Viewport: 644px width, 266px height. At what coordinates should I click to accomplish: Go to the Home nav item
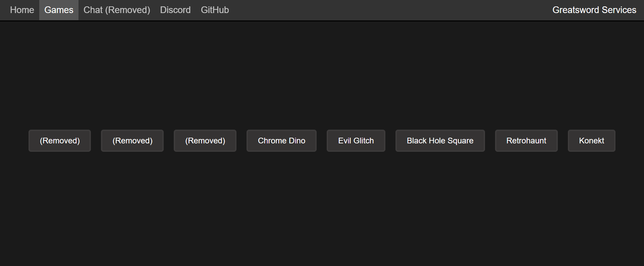pyautogui.click(x=22, y=10)
